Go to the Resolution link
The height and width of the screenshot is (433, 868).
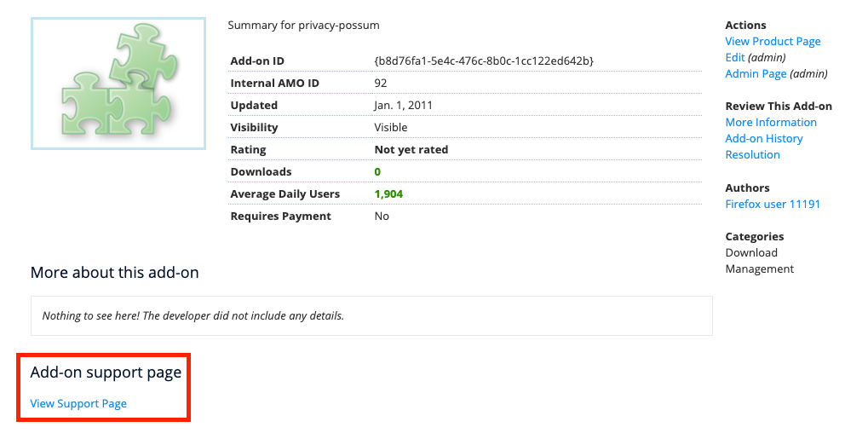pyautogui.click(x=752, y=154)
